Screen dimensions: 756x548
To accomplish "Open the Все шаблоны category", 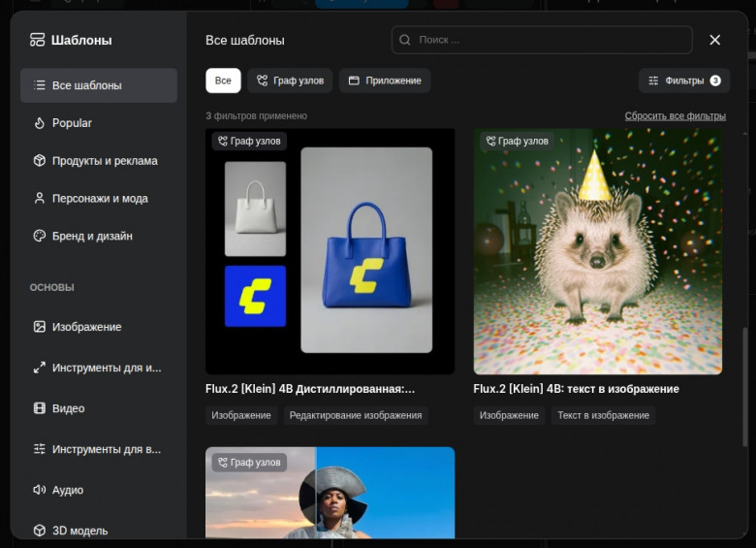I will pos(99,85).
